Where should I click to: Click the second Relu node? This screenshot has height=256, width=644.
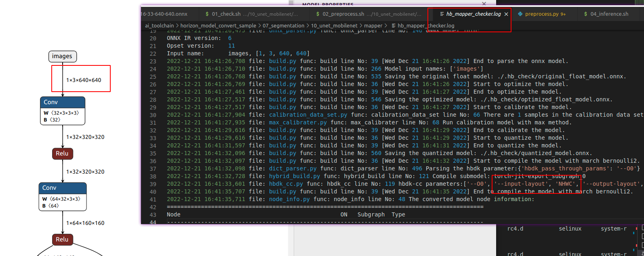tap(62, 239)
